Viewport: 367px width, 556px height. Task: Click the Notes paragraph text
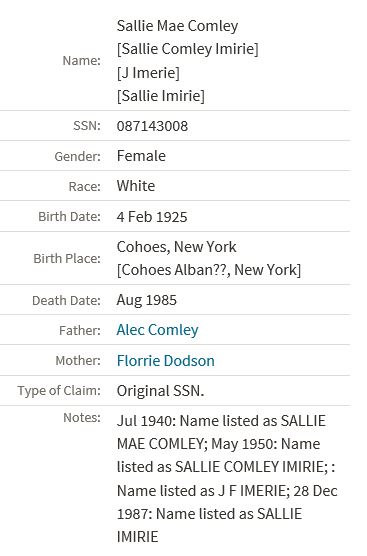pyautogui.click(x=227, y=479)
